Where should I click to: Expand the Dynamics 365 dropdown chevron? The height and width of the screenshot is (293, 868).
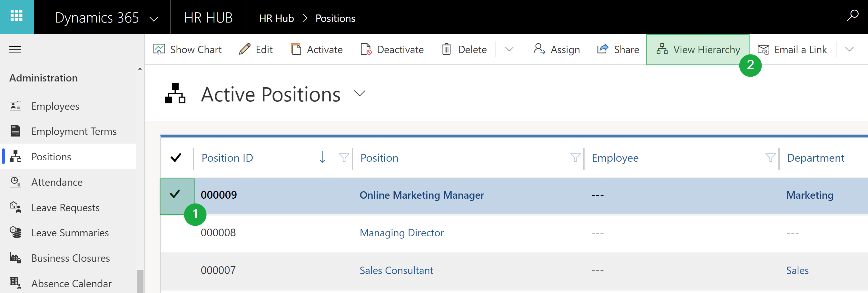(x=154, y=19)
